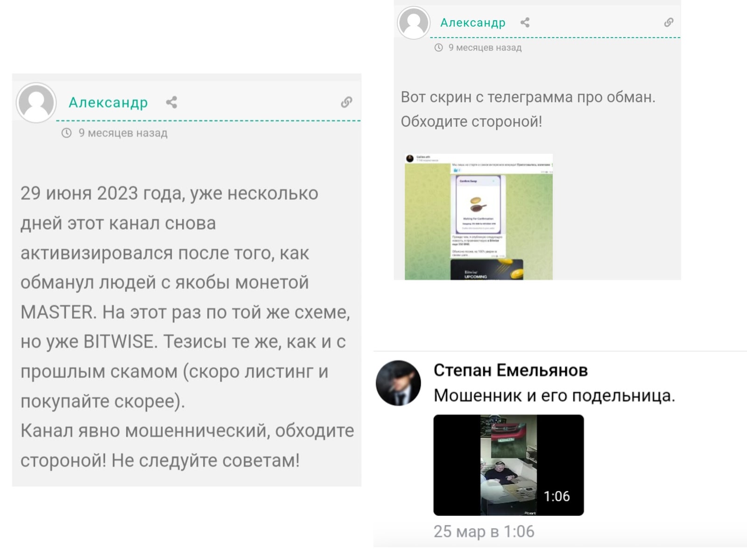Click line 'MASTER. На этот раз по той же схеме'
This screenshot has width=747, height=560.
[x=185, y=312]
